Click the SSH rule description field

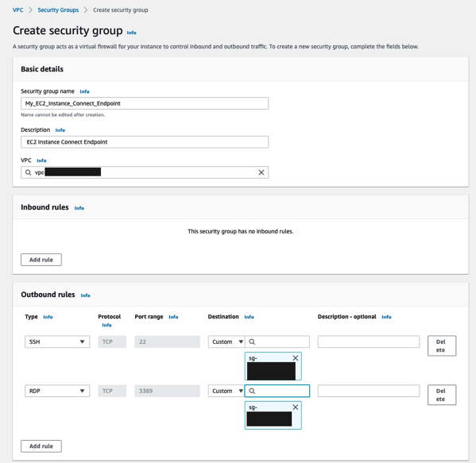point(369,341)
